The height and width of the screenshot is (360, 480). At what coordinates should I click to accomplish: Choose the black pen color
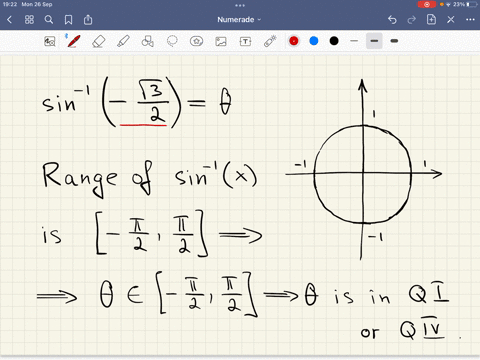pos(334,41)
